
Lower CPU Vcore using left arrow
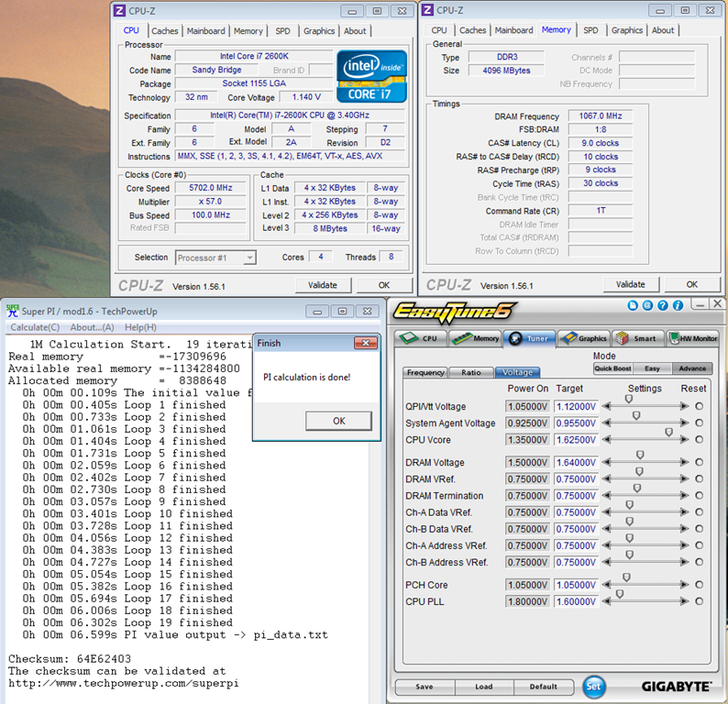coord(606,440)
